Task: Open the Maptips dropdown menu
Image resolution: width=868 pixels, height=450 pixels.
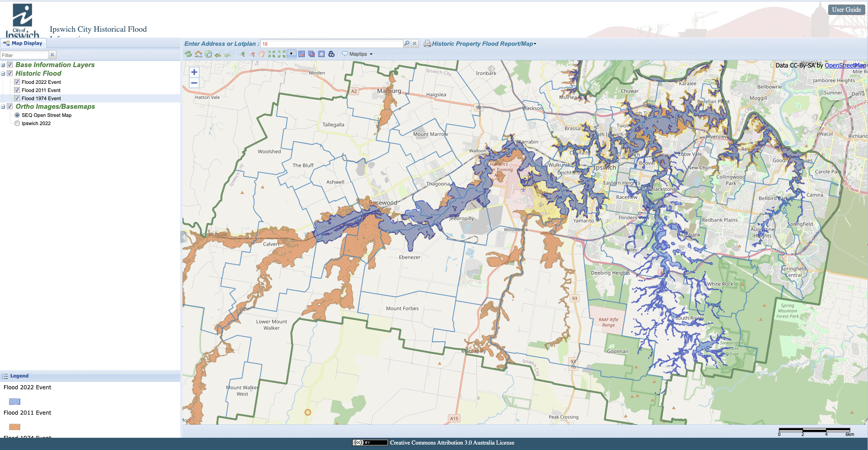Action: (358, 54)
